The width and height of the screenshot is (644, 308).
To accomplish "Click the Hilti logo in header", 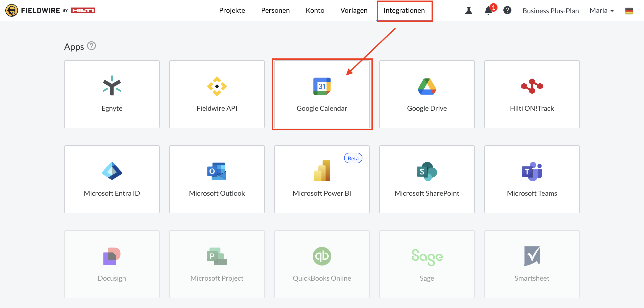I will click(x=83, y=10).
